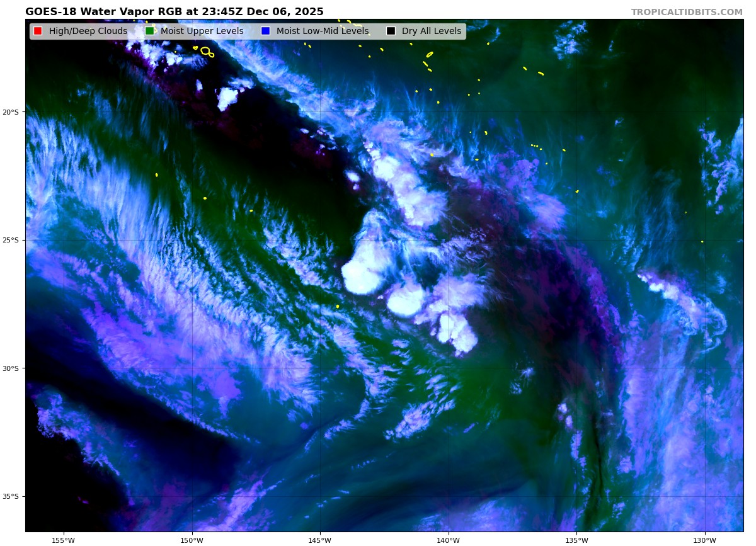Click the 140°W longitude axis label
756x546 pixels.
tap(448, 540)
